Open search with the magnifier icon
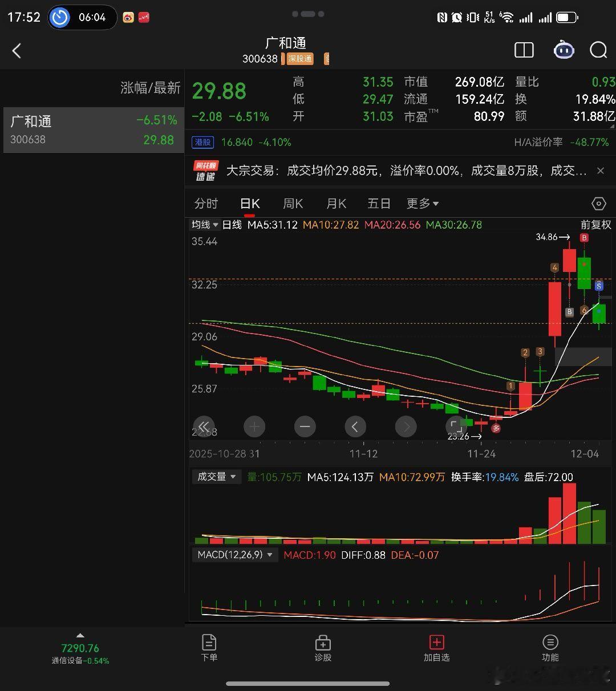Image resolution: width=616 pixels, height=691 pixels. [598, 51]
